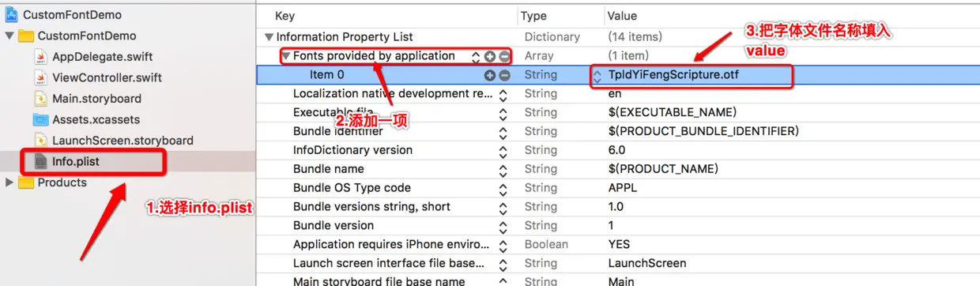Image resolution: width=980 pixels, height=286 pixels.
Task: Click the Type column header
Action: coord(533,16)
